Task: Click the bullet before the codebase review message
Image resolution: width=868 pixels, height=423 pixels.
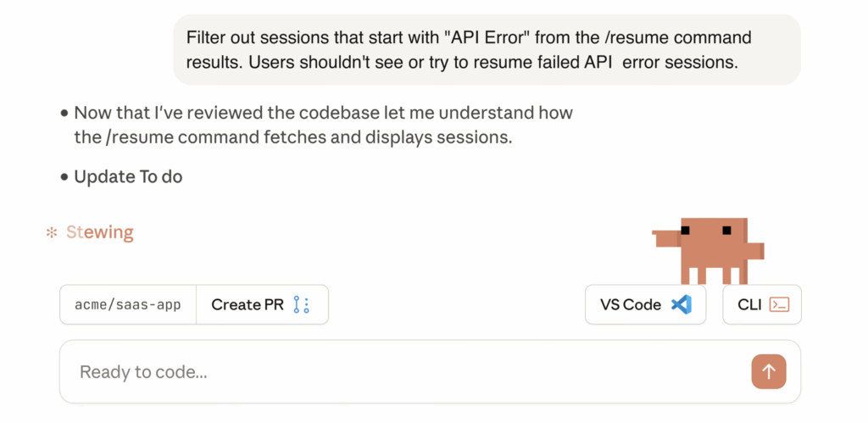Action: [64, 114]
